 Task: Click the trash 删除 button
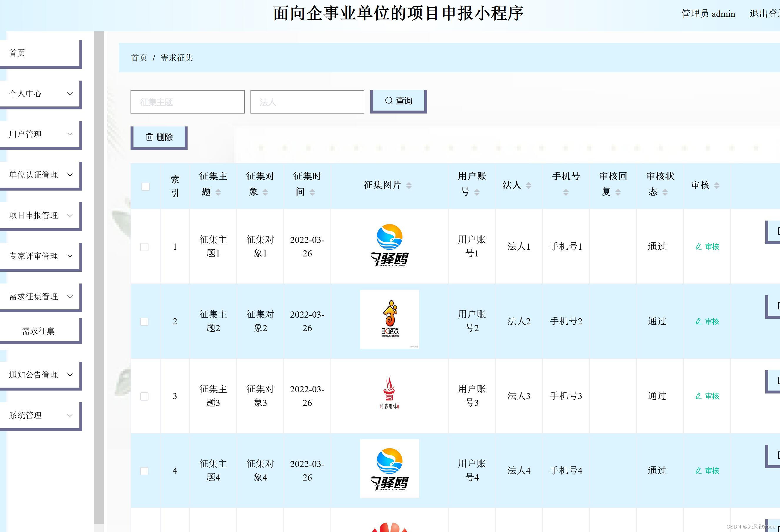tap(159, 137)
